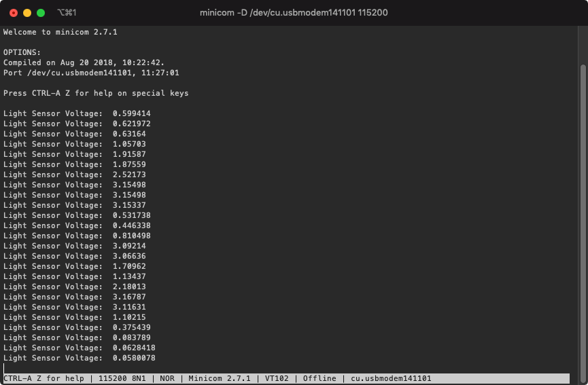The height and width of the screenshot is (385, 588).
Task: Click the 'Welcome to minicom 2.7.1' line
Action: pos(60,32)
